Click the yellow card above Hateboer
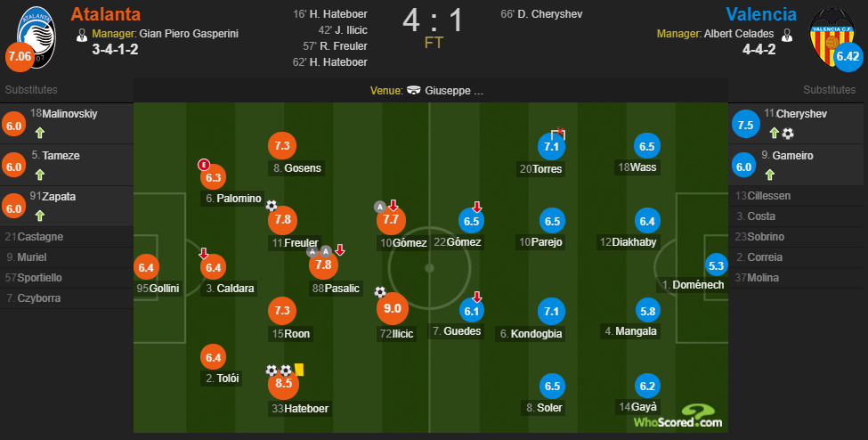Image resolution: width=868 pixels, height=440 pixels. [x=300, y=369]
